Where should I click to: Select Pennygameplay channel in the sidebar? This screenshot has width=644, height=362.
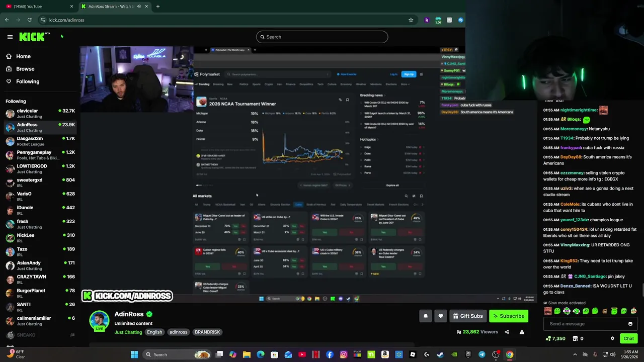(x=39, y=155)
